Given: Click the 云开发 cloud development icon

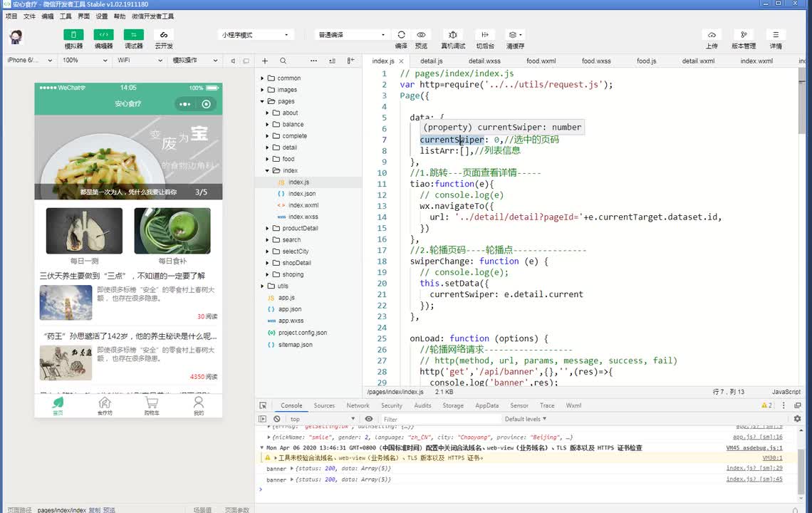Looking at the screenshot, I should (164, 35).
